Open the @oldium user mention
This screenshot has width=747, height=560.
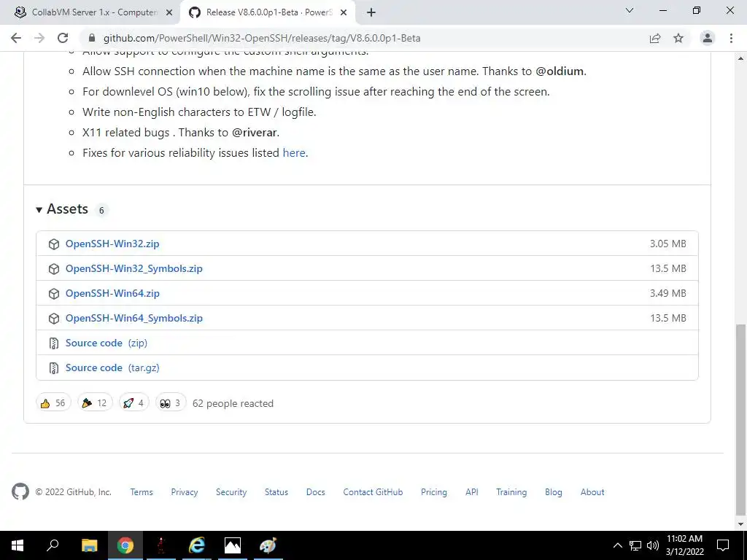[560, 71]
